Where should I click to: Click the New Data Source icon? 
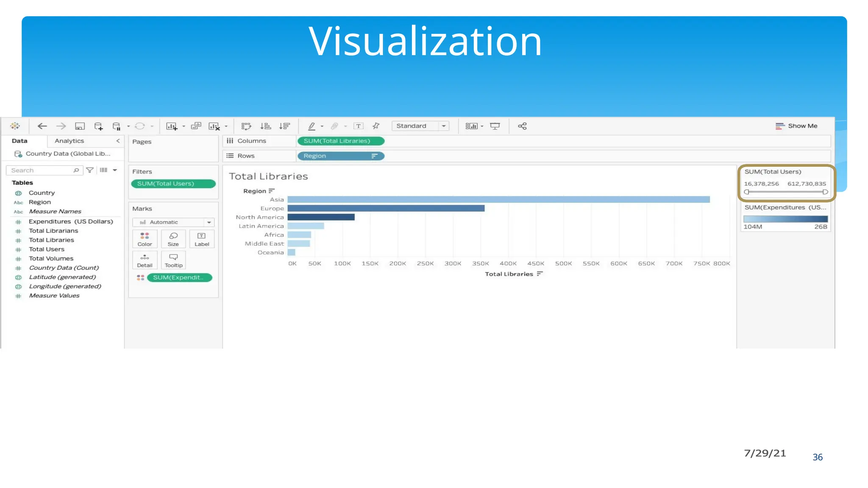click(98, 126)
